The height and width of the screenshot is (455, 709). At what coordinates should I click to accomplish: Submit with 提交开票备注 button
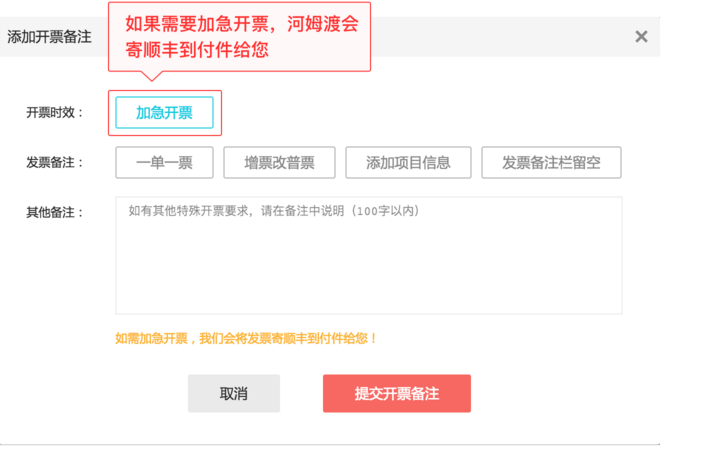pos(396,393)
